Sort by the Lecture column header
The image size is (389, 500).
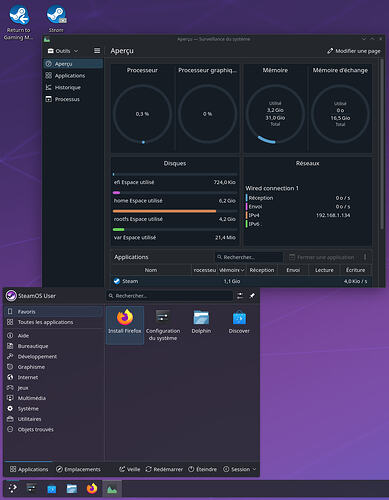click(324, 270)
